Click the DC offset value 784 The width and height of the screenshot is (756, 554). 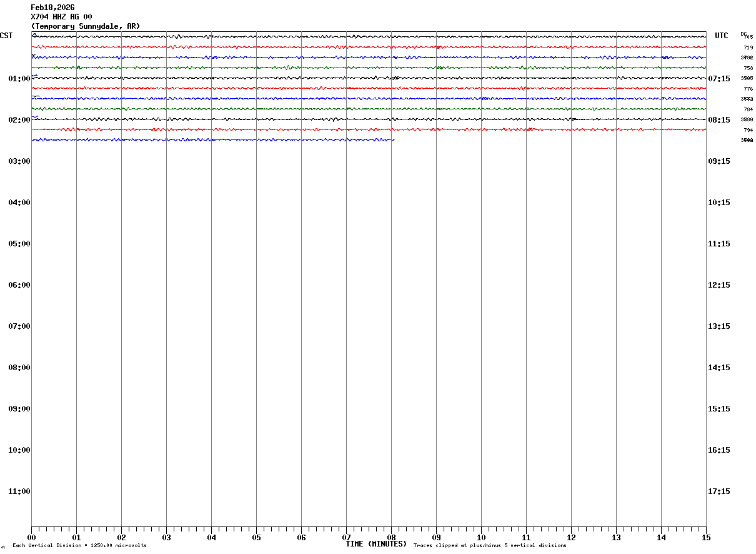tap(748, 109)
